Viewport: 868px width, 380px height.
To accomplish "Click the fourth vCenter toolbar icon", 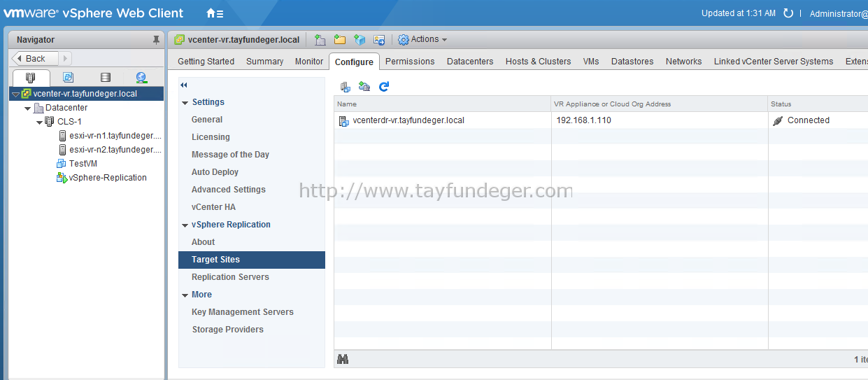I will [379, 40].
